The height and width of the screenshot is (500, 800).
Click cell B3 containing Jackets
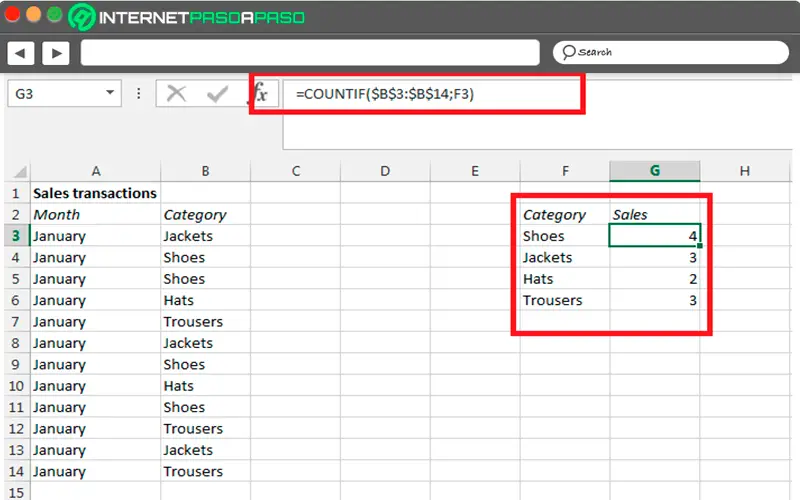206,236
